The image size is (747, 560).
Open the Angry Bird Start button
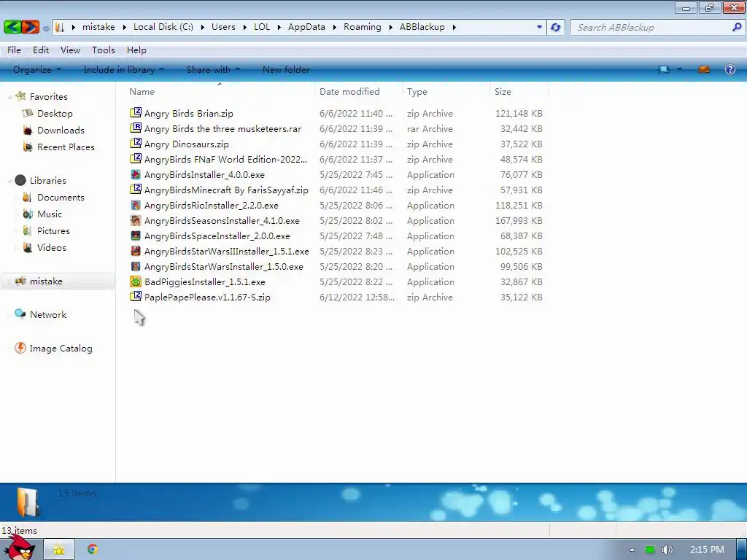[x=20, y=547]
